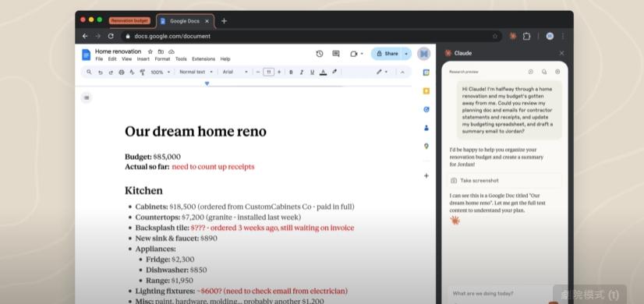Start a video call via Meet icon

tap(354, 54)
